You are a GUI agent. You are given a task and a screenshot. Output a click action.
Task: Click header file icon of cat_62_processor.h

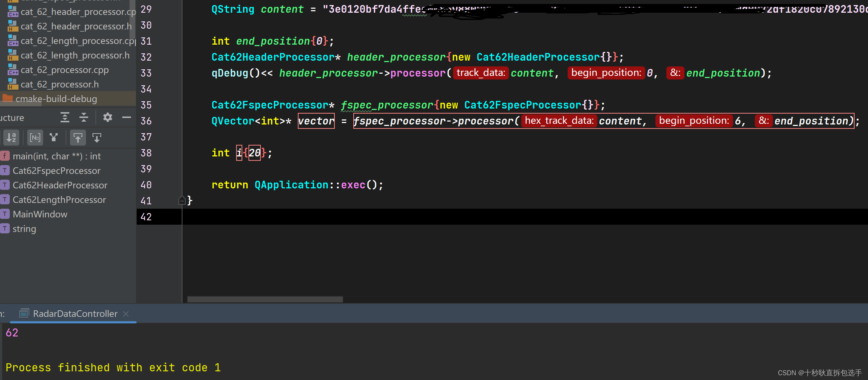tap(13, 84)
